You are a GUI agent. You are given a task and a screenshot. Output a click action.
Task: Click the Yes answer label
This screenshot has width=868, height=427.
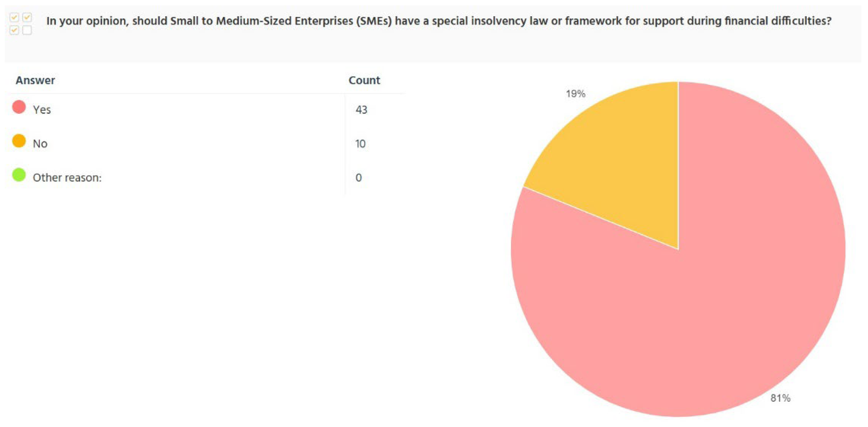click(42, 110)
